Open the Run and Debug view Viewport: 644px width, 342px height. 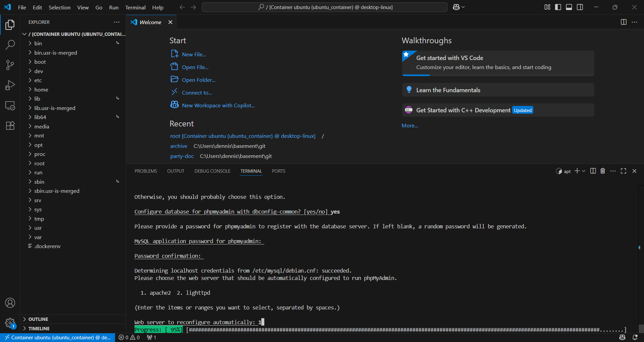pos(10,85)
